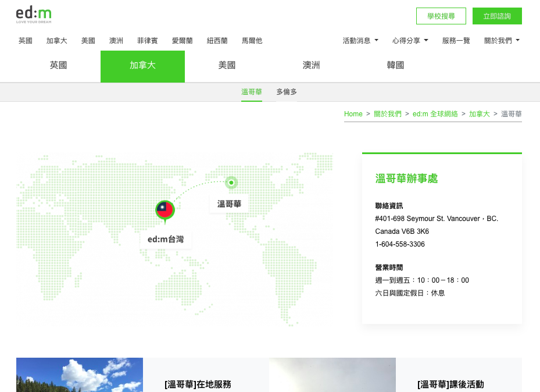Viewport: 540px width, 392px height.
Task: Click the ed:m 全球網絡 breadcrumb link
Action: coord(435,114)
